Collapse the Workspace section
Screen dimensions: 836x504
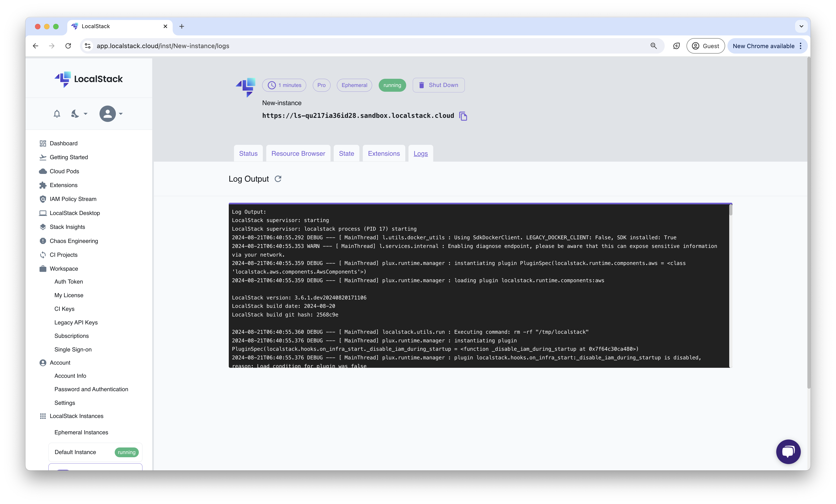64,269
